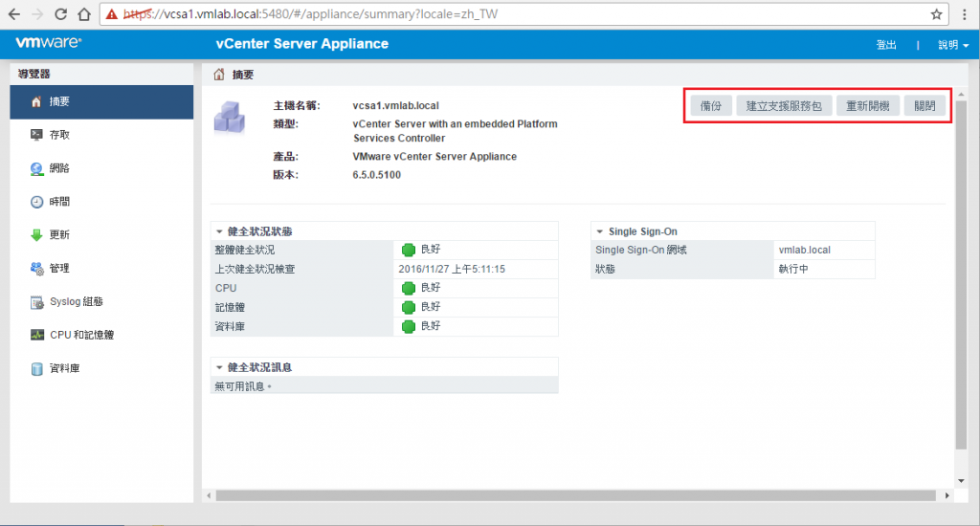Click VMware vCenter Server Appliance product text
This screenshot has width=980, height=526.
point(434,156)
